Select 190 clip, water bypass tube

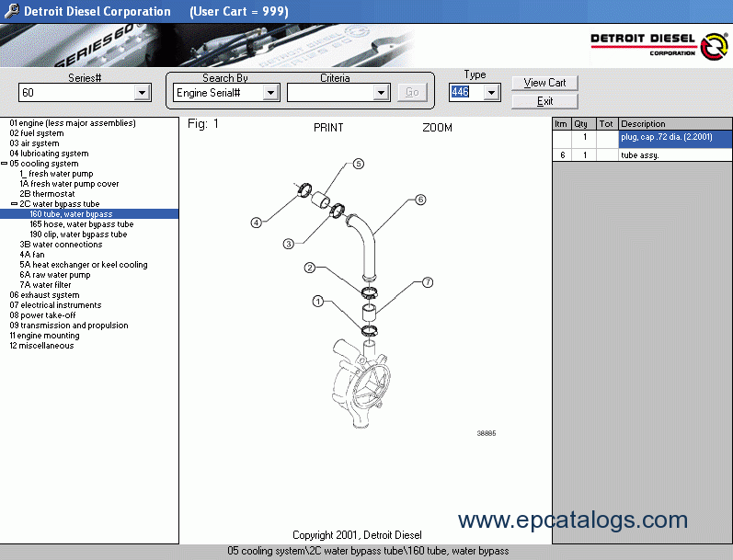[x=78, y=234]
